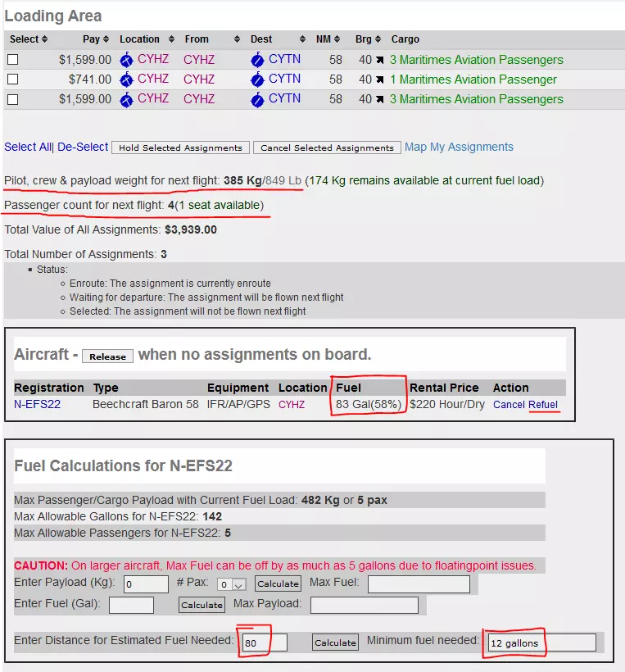Focus the Enter Payload (Kg) field
This screenshot has height=672, width=625.
(146, 584)
